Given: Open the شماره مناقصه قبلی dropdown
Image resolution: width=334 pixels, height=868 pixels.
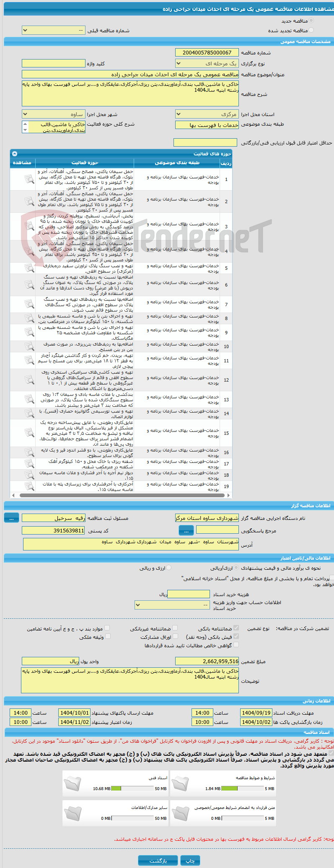Looking at the screenshot, I should pos(54,31).
